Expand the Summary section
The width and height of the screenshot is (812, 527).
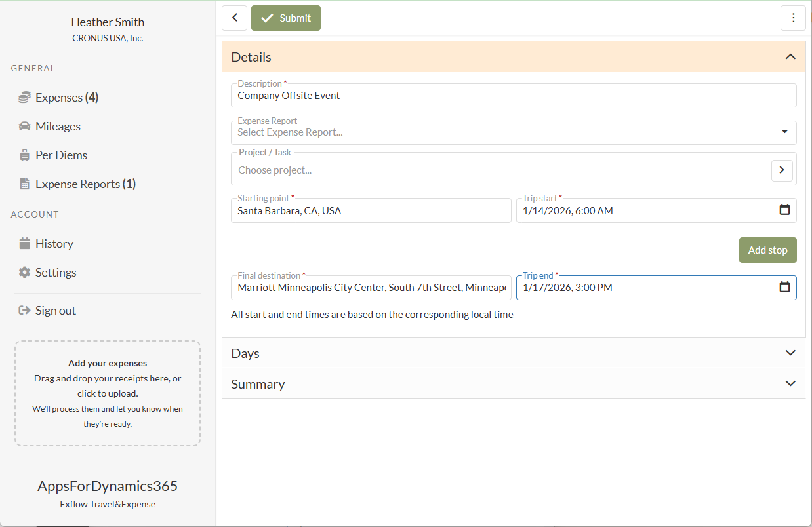pos(790,384)
